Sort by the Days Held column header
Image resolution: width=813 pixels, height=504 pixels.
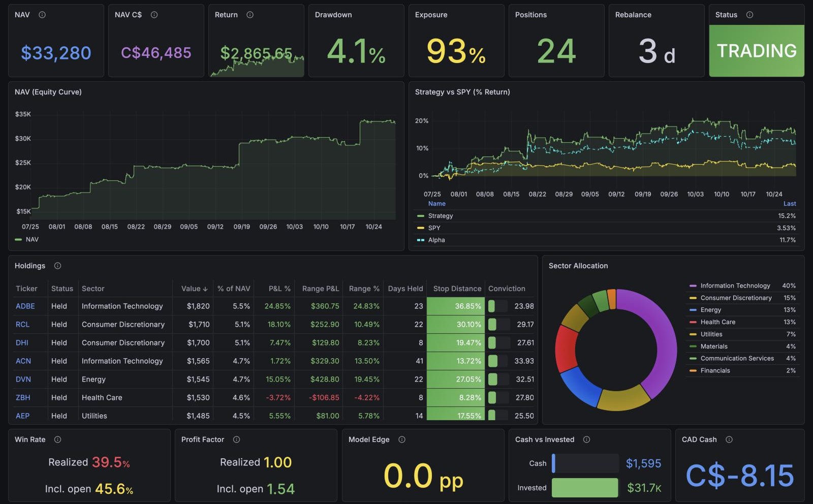405,289
